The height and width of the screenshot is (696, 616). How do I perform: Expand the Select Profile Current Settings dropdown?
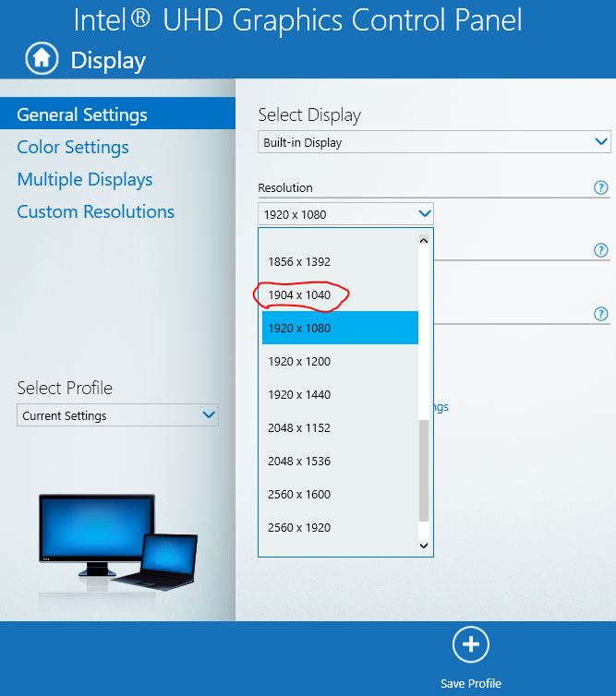click(117, 415)
